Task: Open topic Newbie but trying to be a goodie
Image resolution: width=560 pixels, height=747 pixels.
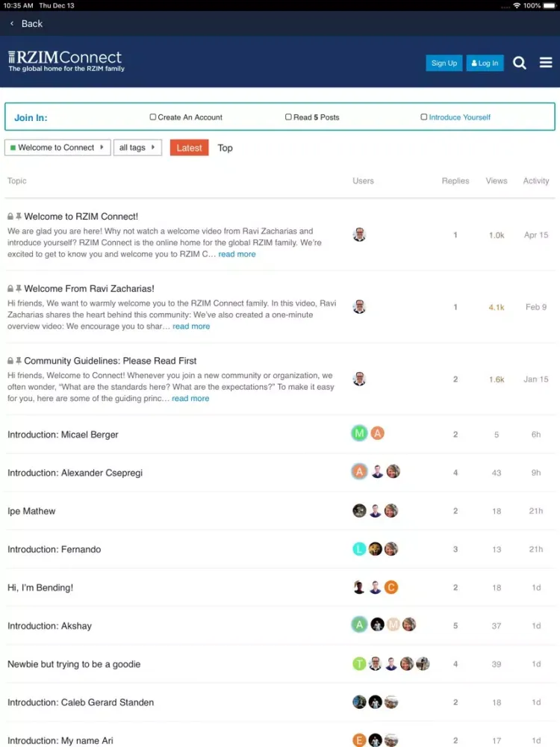Action: pyautogui.click(x=74, y=664)
